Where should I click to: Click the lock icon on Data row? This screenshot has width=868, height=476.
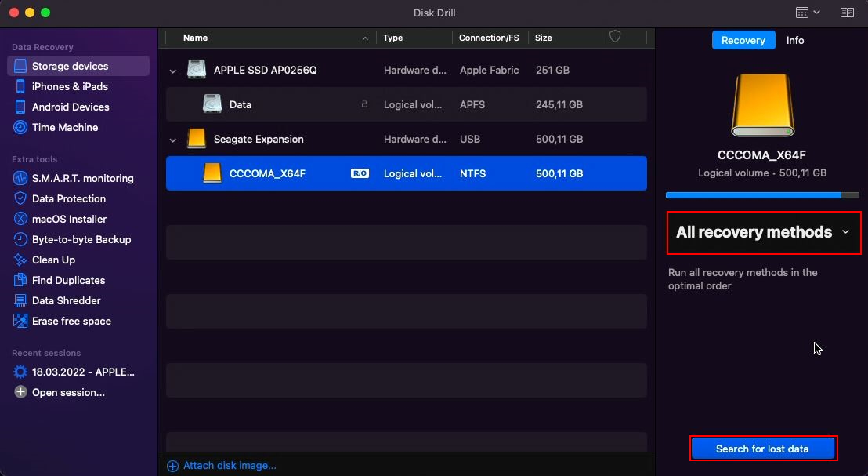(364, 104)
